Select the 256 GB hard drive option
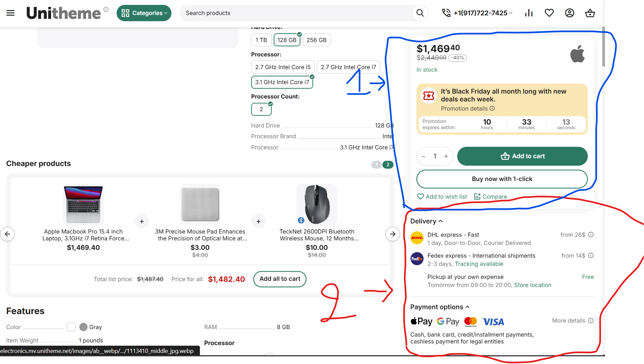The width and height of the screenshot is (644, 364). click(316, 40)
